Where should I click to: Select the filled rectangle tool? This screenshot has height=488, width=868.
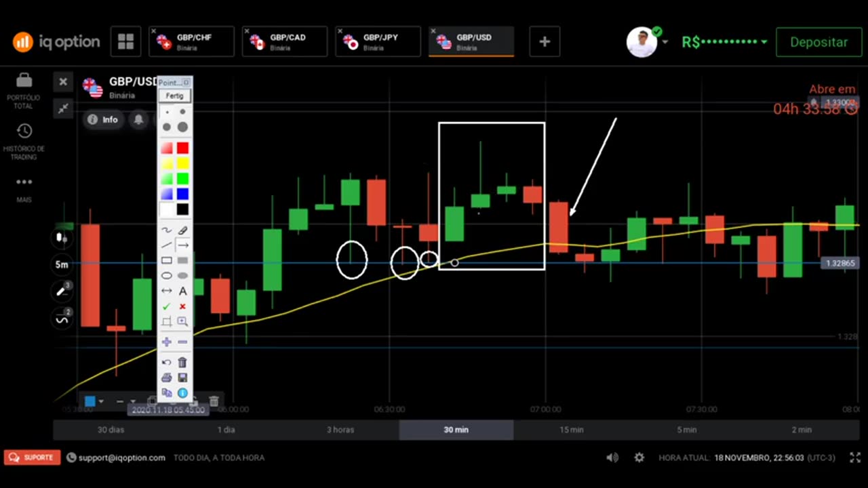(x=182, y=260)
